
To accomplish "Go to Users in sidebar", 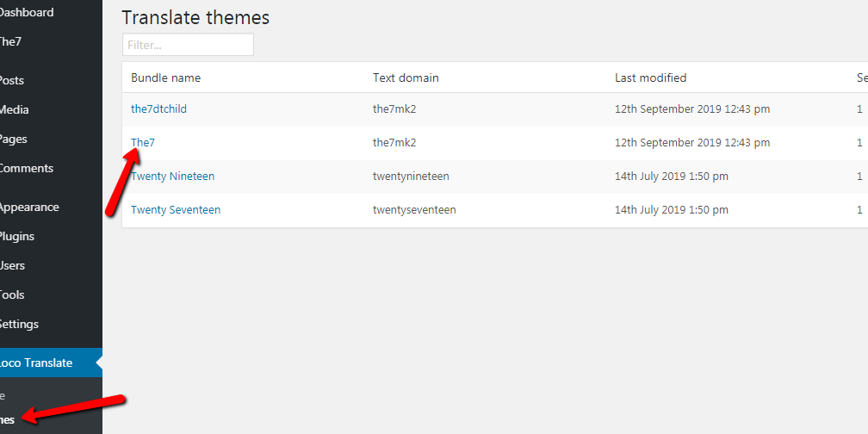I will click(13, 266).
